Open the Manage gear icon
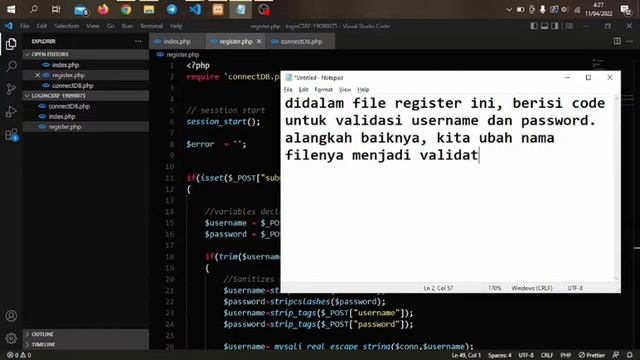The width and height of the screenshot is (640, 360). click(11, 338)
